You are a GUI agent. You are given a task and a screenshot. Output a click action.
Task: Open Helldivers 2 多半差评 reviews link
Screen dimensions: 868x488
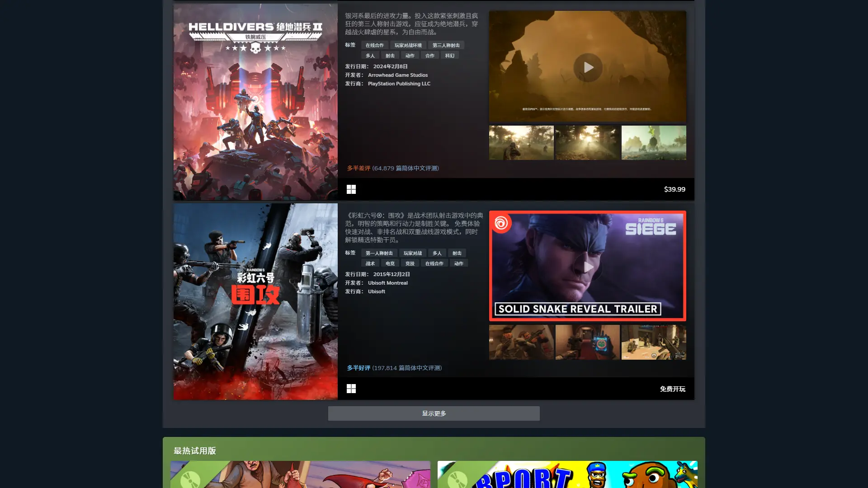pyautogui.click(x=359, y=168)
